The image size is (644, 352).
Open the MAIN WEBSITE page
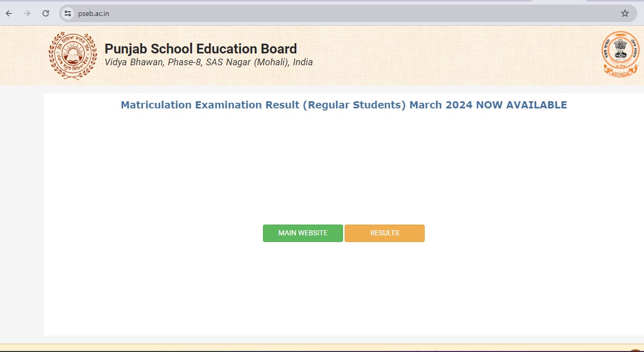[302, 233]
